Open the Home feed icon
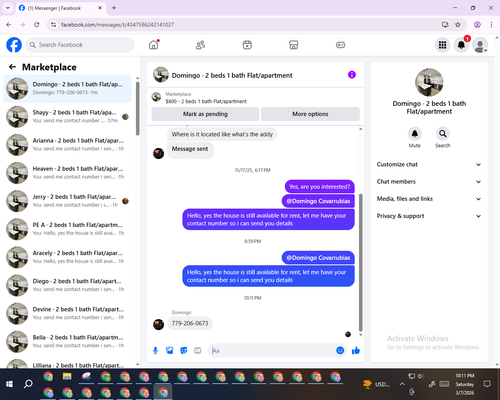 pyautogui.click(x=154, y=45)
